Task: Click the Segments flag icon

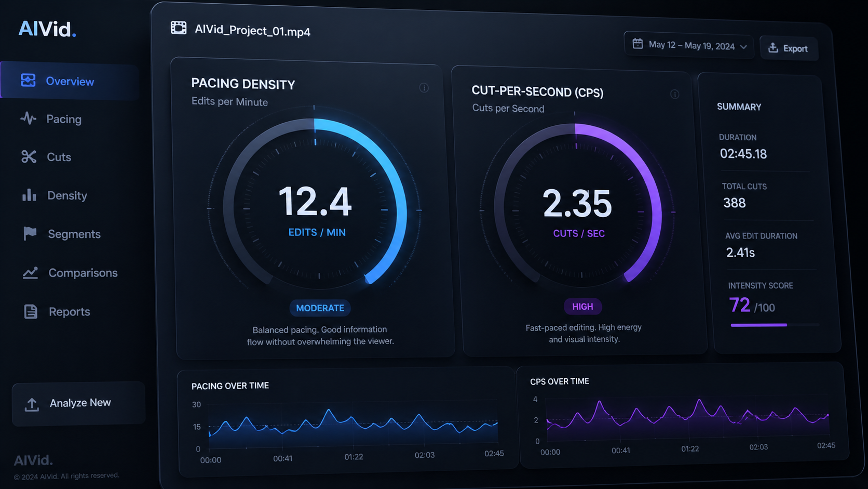Action: coord(30,233)
